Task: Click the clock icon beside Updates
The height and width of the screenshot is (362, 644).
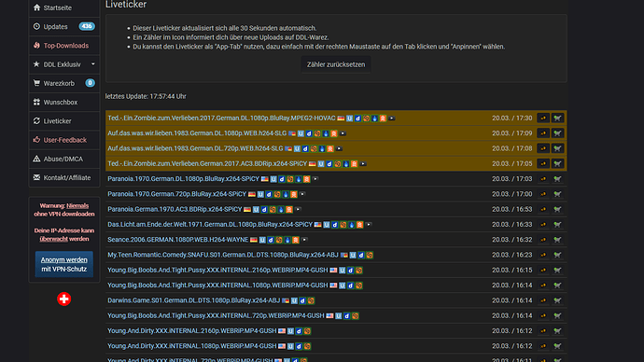Action: pos(36,26)
